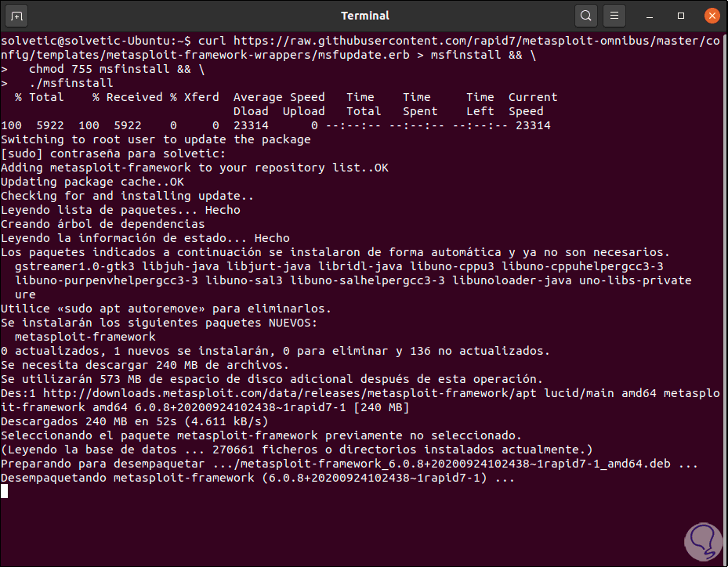Click the '100 5922 100 5922' curl progress row
The height and width of the screenshot is (567, 728).
[x=275, y=126]
